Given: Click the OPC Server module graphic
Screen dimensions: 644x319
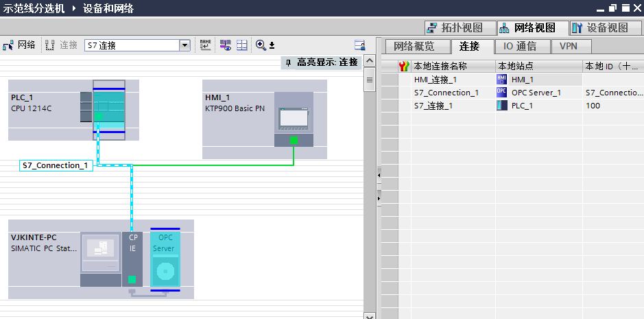Looking at the screenshot, I should coord(165,259).
